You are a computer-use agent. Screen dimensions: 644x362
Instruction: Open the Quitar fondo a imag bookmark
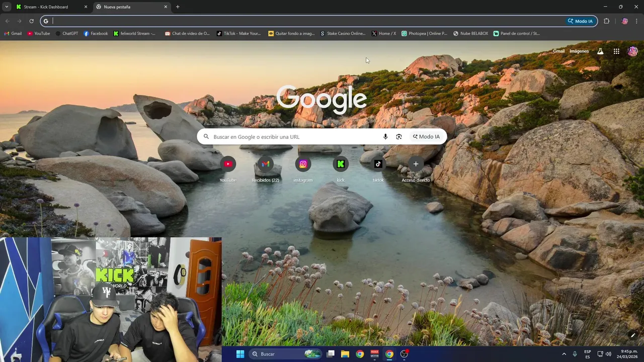(291, 34)
